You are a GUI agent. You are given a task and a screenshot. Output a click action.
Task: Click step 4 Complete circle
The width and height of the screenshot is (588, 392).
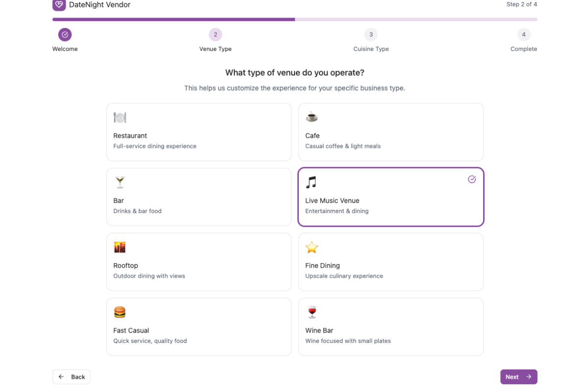click(x=524, y=35)
